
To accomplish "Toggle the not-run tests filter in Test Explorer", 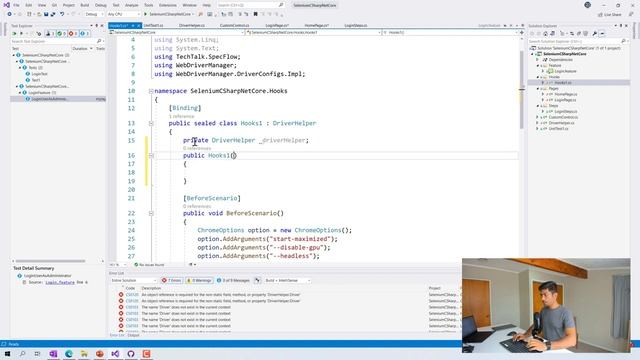I will tap(84, 33).
